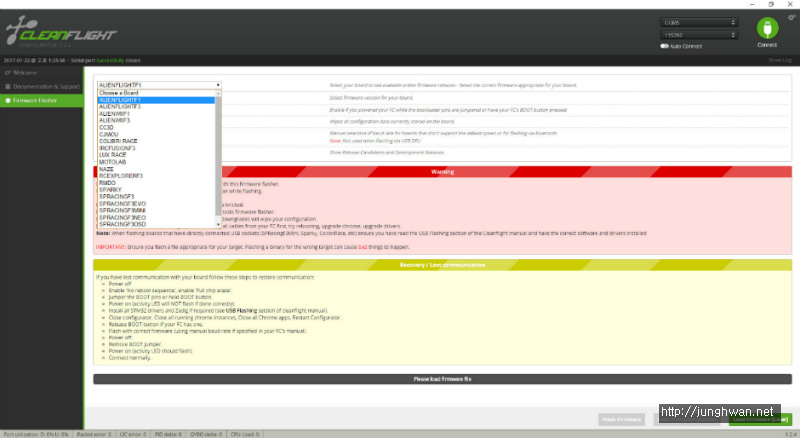Click board list scrollbar up arrow
Viewport: 800px width, 438px height.
pos(218,93)
